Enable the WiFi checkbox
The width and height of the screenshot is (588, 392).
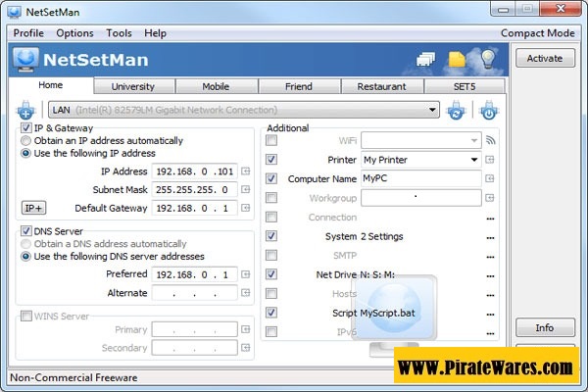coord(271,140)
